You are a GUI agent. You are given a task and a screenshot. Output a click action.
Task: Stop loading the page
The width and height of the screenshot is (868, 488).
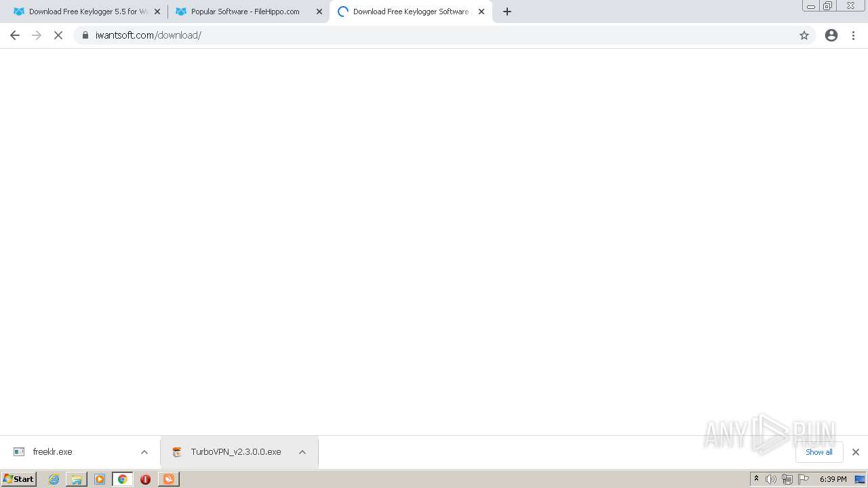58,35
